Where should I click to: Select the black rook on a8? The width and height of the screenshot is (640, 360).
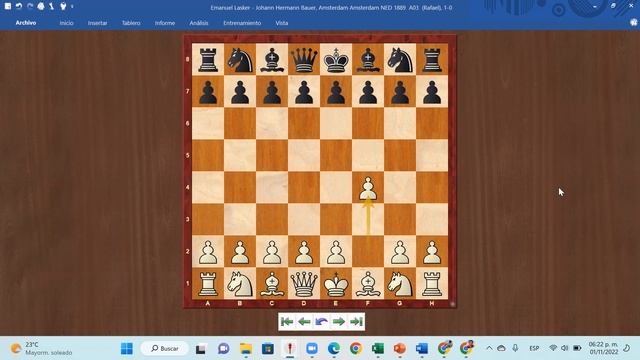[x=208, y=60]
